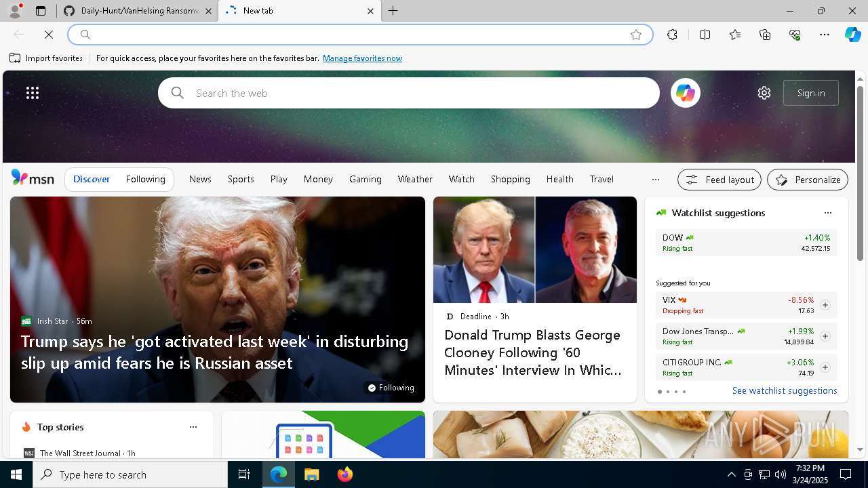Add this page to favorites star
The height and width of the screenshot is (488, 868).
pos(636,35)
